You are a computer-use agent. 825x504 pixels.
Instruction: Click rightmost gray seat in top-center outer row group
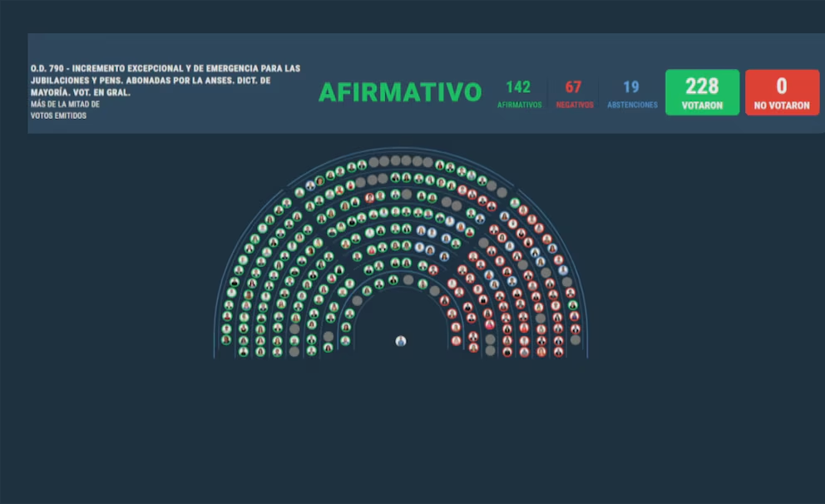tap(427, 162)
